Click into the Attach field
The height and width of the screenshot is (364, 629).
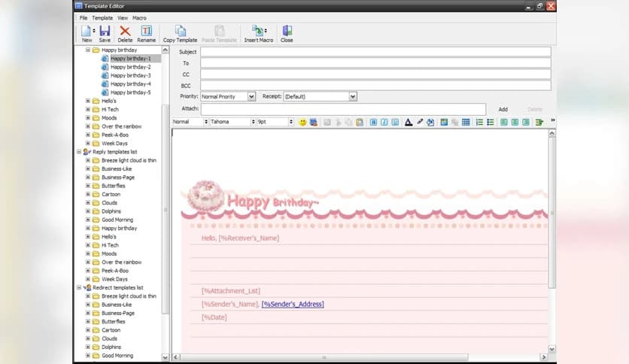pos(343,109)
